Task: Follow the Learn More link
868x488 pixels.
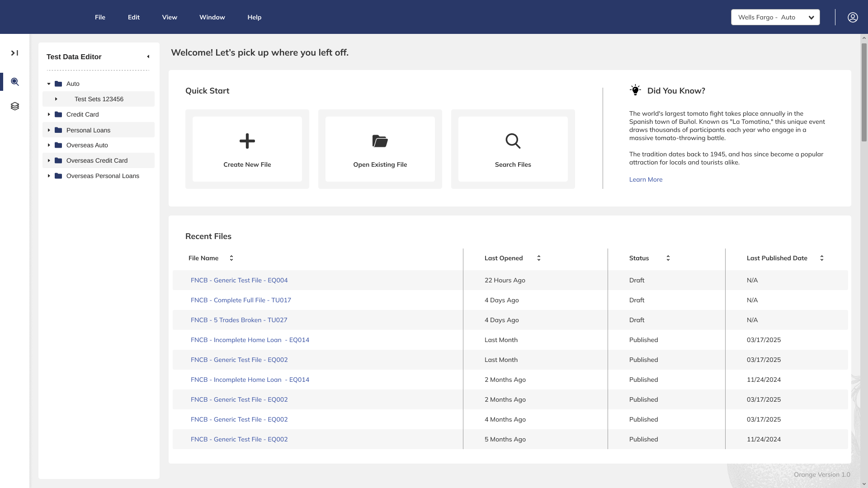Action: pos(646,179)
